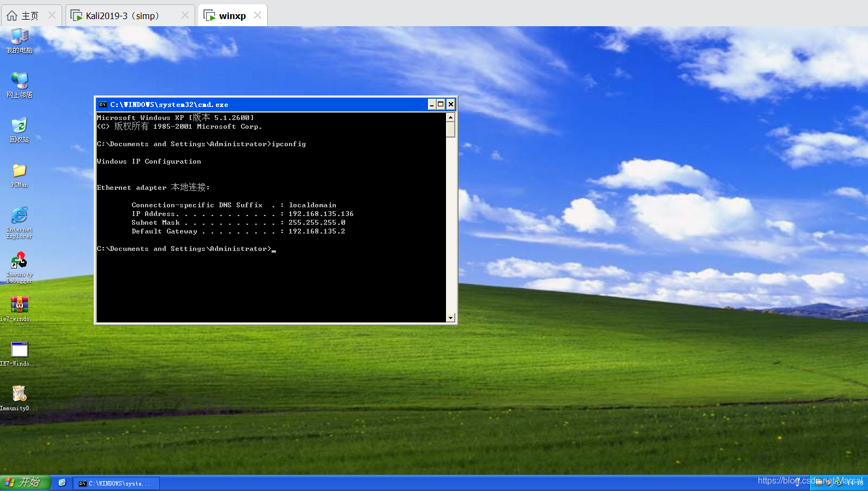Click Internet Explorer quick launch icon in taskbar
868x491 pixels.
[x=62, y=483]
